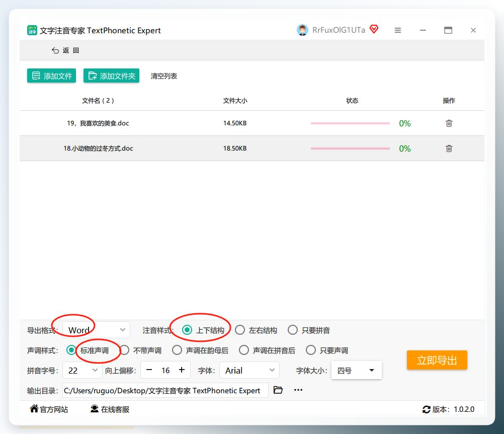Expand the 导出格式 Word dropdown
The image size is (504, 434).
coord(96,330)
